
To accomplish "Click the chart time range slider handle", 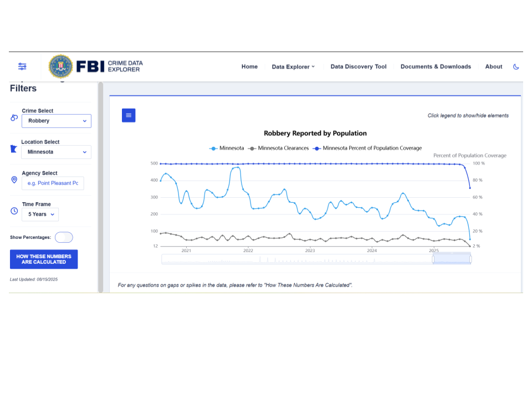I will click(433, 259).
